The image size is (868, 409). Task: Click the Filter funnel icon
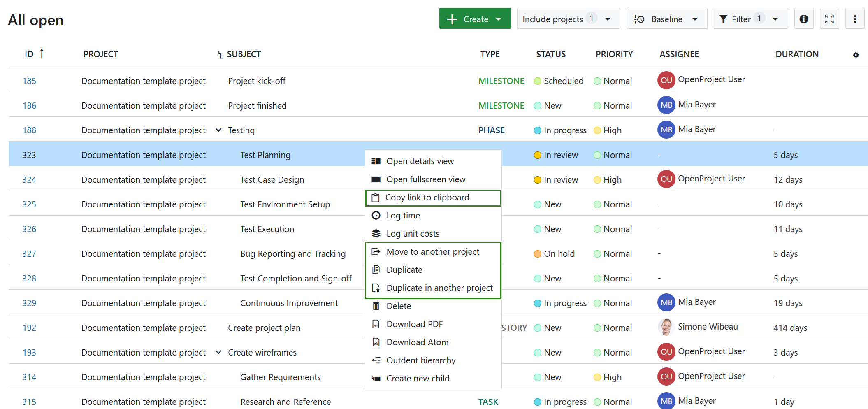coord(724,18)
